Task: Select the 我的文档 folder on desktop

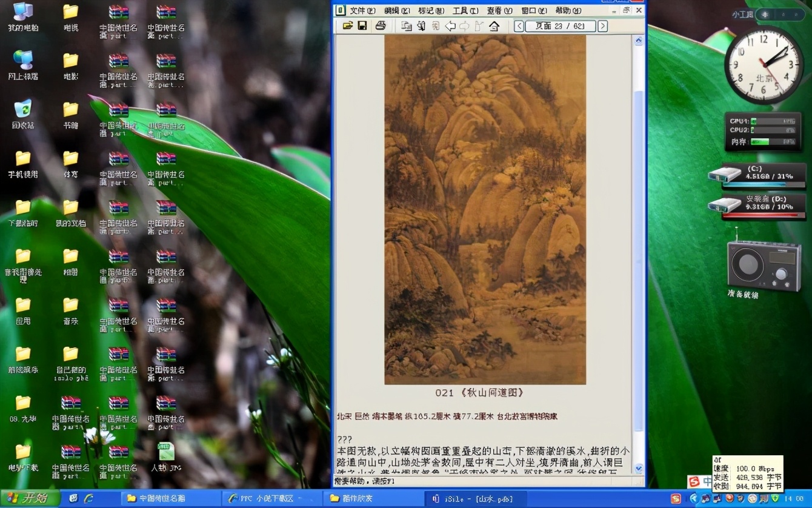Action: (71, 213)
